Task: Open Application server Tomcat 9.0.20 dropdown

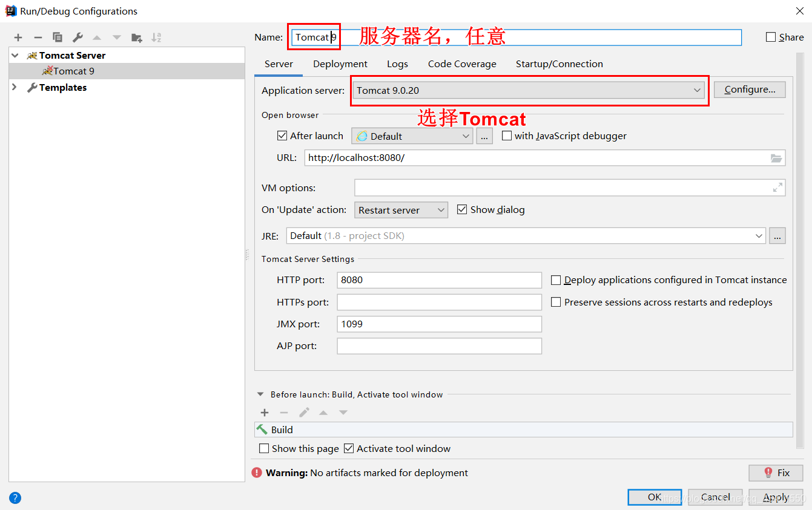Action: click(x=529, y=90)
